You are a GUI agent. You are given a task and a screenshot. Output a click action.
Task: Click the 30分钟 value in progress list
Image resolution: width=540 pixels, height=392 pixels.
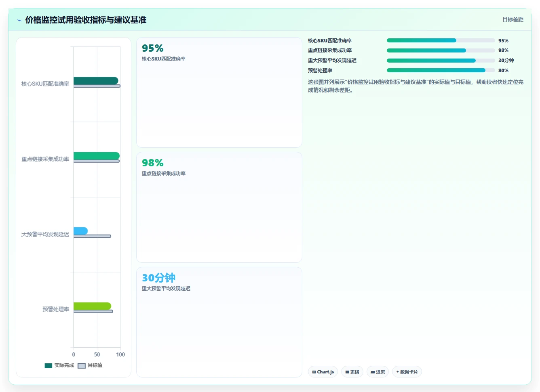coord(506,61)
